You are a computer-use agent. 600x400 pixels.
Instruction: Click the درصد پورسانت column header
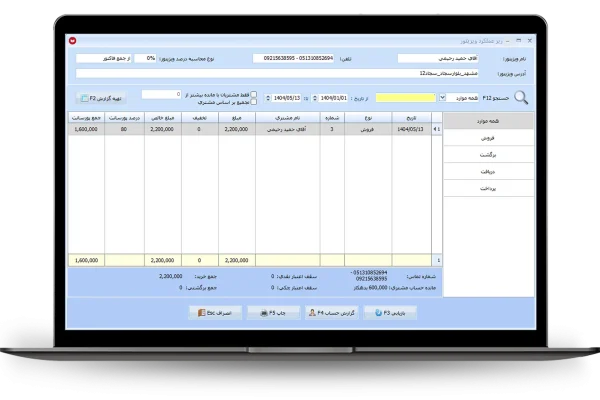coord(124,118)
